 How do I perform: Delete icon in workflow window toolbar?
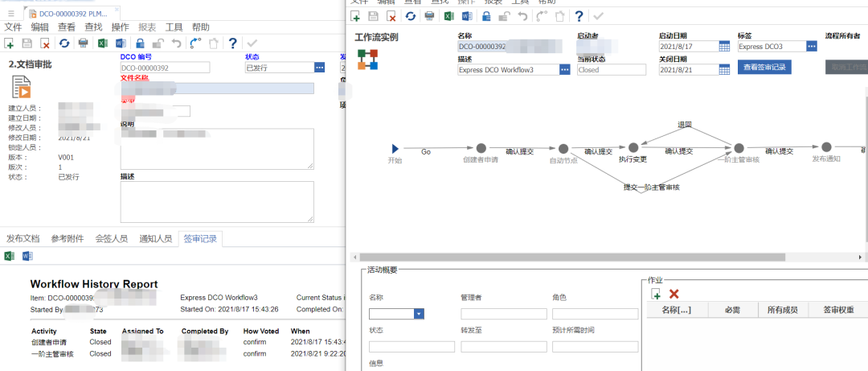coord(391,16)
